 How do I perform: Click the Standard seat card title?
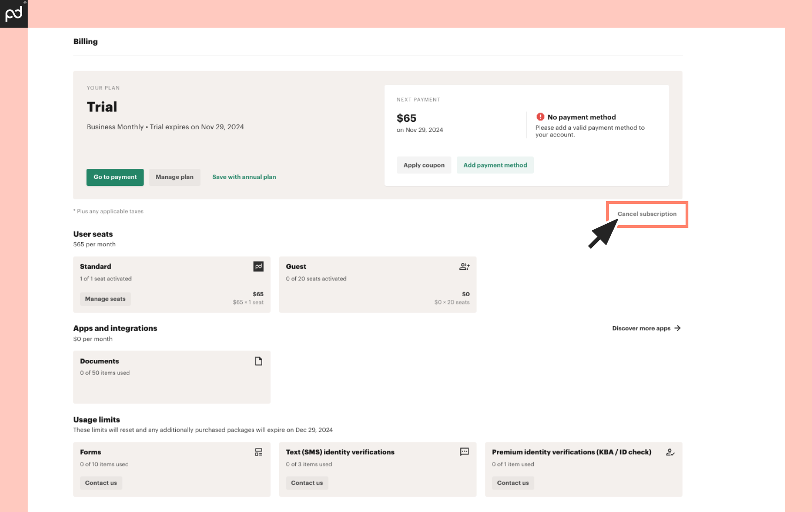pyautogui.click(x=96, y=267)
